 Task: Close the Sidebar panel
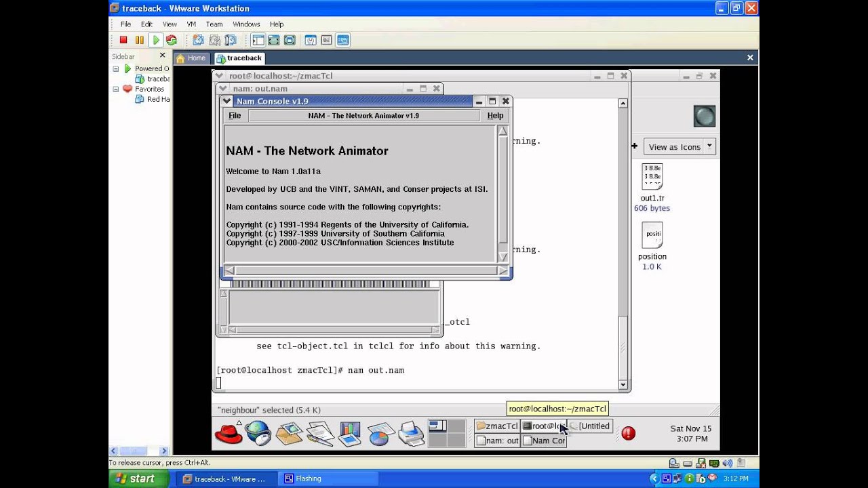click(x=162, y=56)
